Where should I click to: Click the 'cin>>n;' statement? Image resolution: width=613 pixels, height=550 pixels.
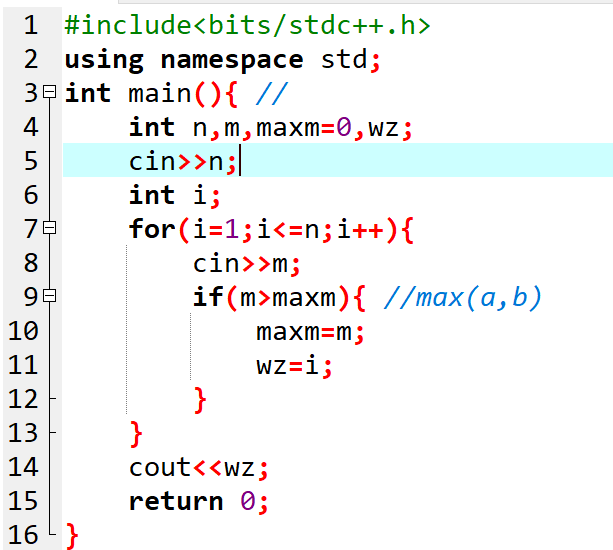coord(183,161)
